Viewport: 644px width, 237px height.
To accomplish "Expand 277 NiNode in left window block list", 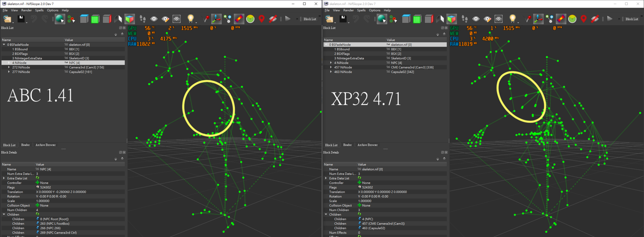I will point(9,72).
